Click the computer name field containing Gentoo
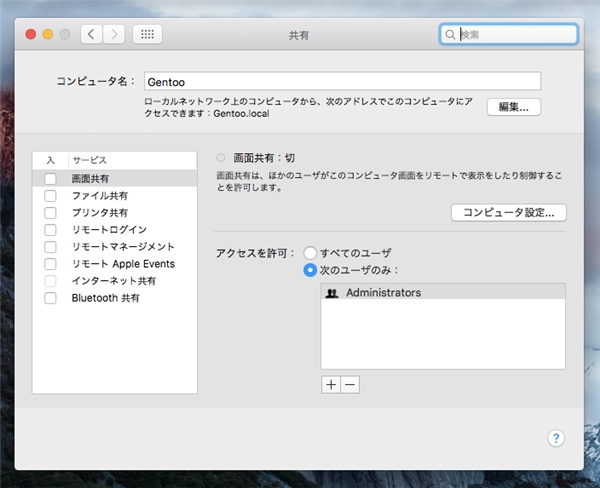Screen dimensions: 600x488 [x=340, y=81]
